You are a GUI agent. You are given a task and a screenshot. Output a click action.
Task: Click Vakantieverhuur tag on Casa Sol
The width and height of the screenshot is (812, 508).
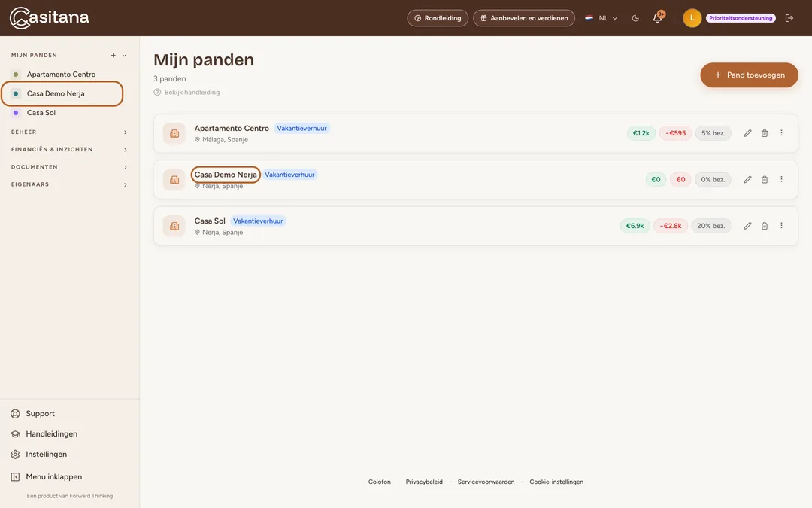coord(258,221)
